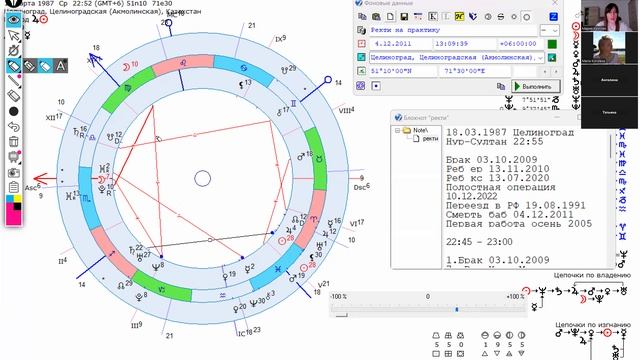Click the teal map icon beside city field
This screenshot has width=640, height=360.
tap(552, 58)
